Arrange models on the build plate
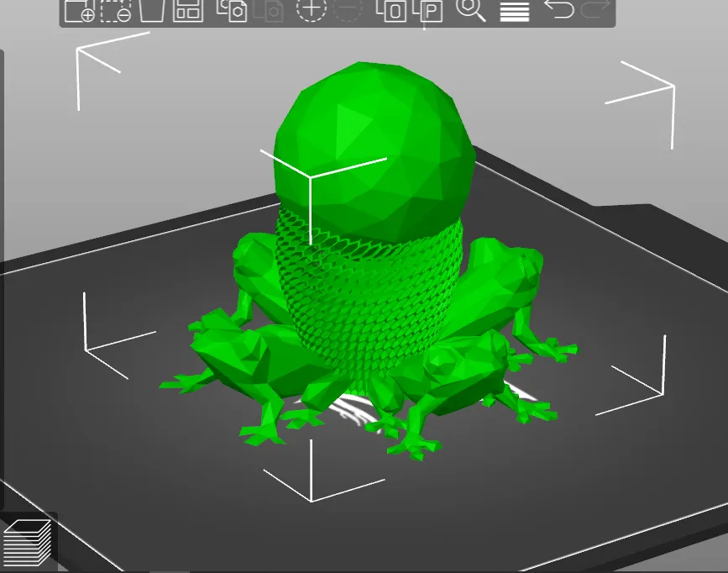Image resolution: width=728 pixels, height=573 pixels. (187, 12)
